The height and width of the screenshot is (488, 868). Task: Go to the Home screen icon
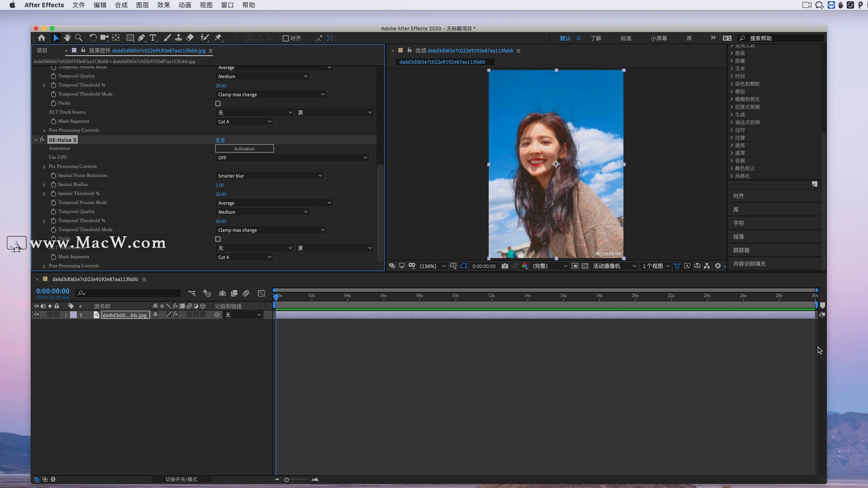pos(42,38)
